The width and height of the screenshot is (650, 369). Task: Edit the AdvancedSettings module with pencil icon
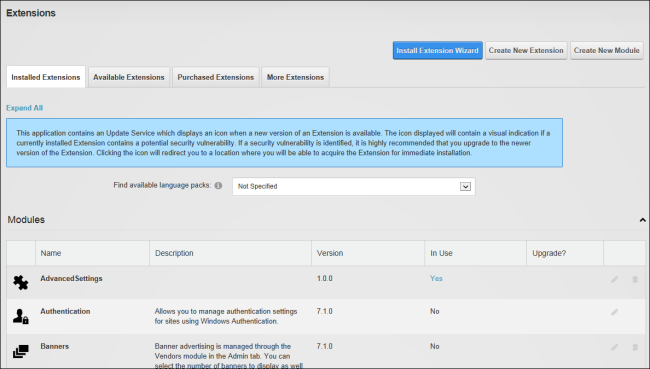tap(614, 279)
